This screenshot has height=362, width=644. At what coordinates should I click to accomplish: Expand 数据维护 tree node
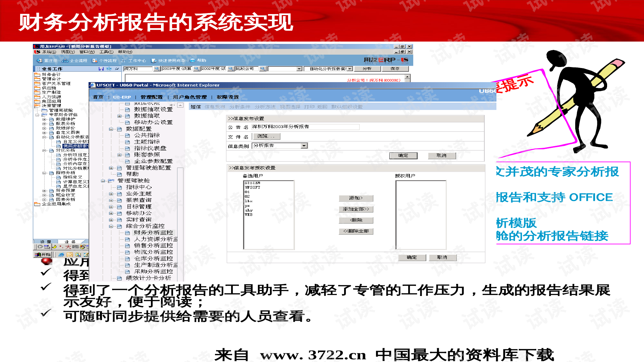tap(44, 119)
